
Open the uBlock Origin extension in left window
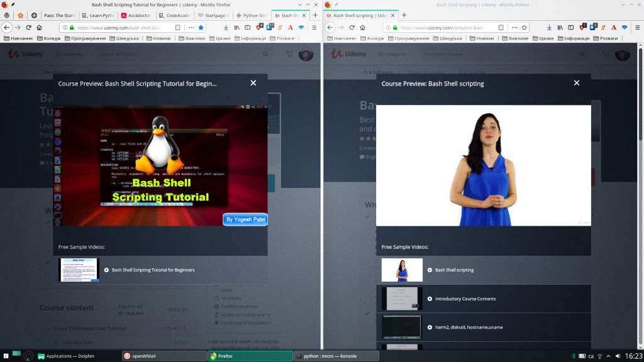[x=259, y=28]
